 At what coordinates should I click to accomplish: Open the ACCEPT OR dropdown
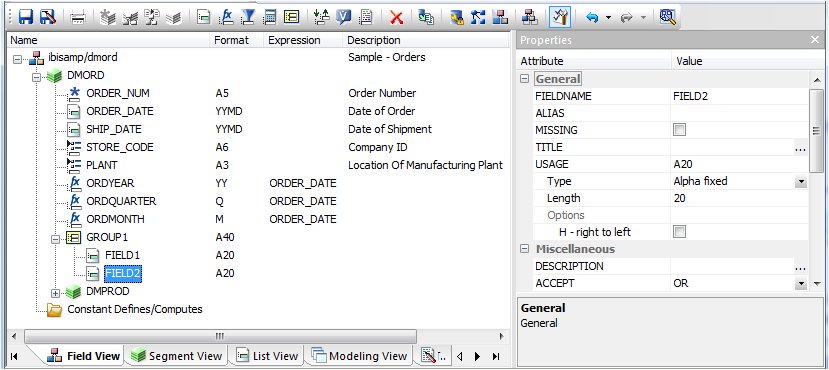802,284
